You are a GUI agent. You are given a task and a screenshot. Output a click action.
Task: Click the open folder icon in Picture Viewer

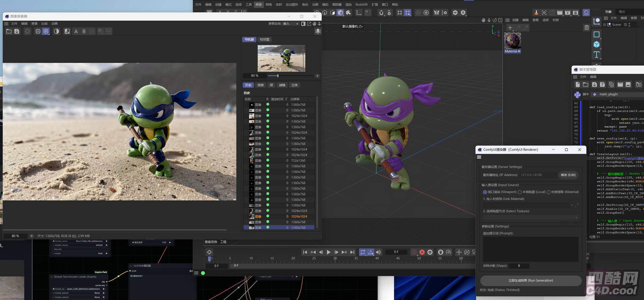coord(9,31)
